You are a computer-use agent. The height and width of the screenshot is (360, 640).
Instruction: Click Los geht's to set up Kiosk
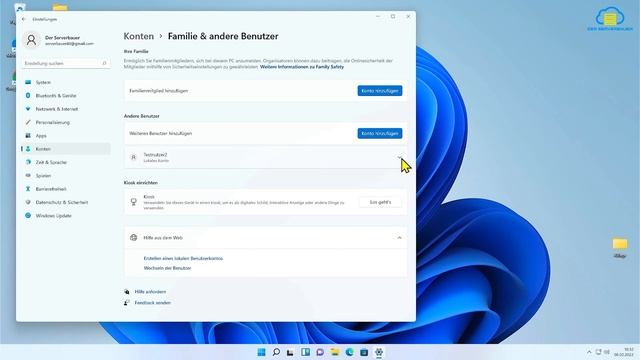point(380,202)
